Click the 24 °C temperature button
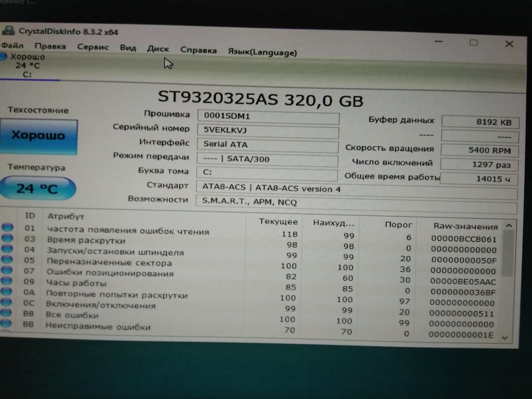Screen dimensions: 532x399 point(38,189)
